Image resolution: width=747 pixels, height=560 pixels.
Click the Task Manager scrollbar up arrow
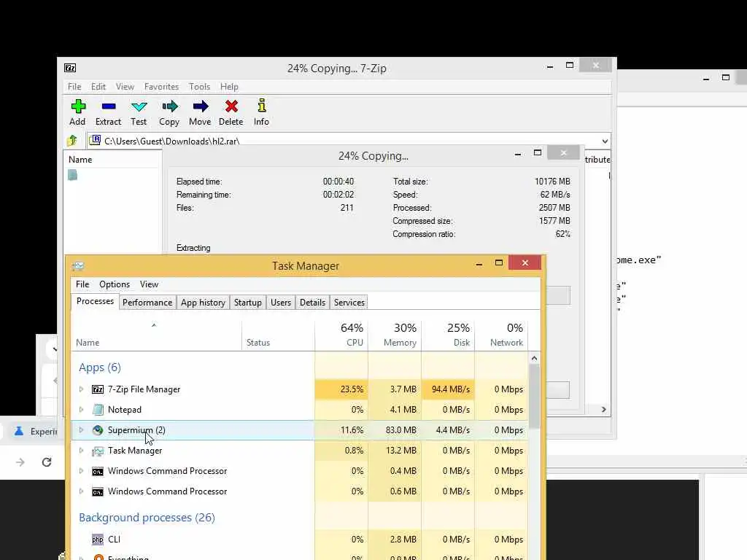(535, 358)
